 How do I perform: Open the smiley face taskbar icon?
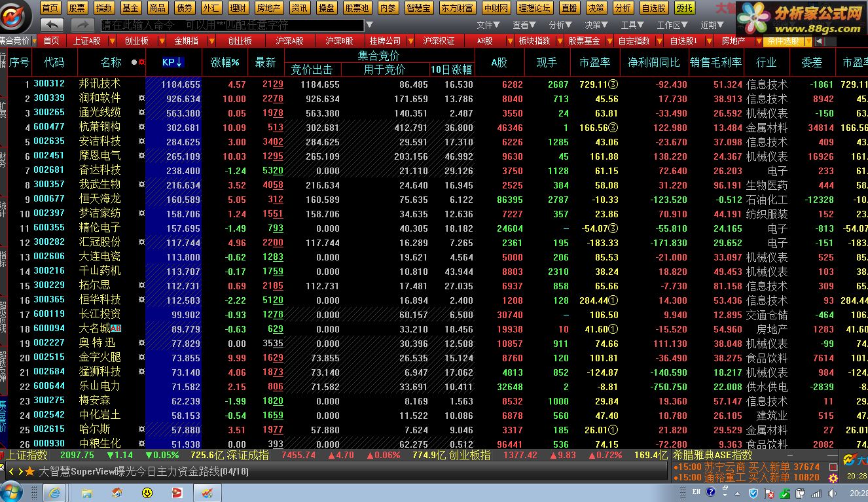click(x=147, y=492)
